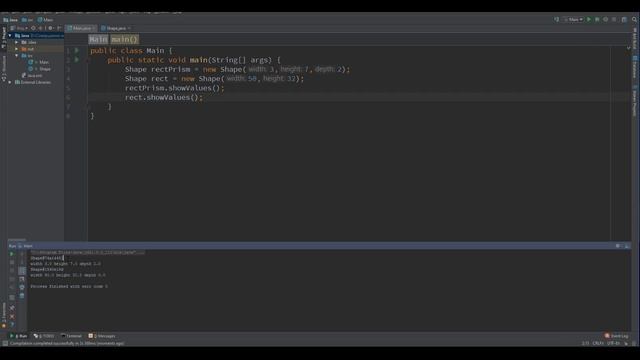
Task: Select the Main class in project tree
Action: tap(40, 62)
